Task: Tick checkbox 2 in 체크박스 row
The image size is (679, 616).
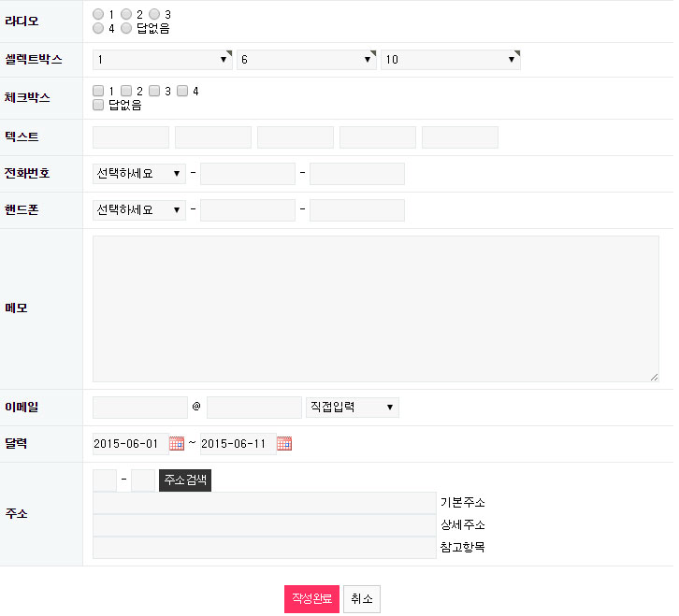Action: click(x=126, y=91)
